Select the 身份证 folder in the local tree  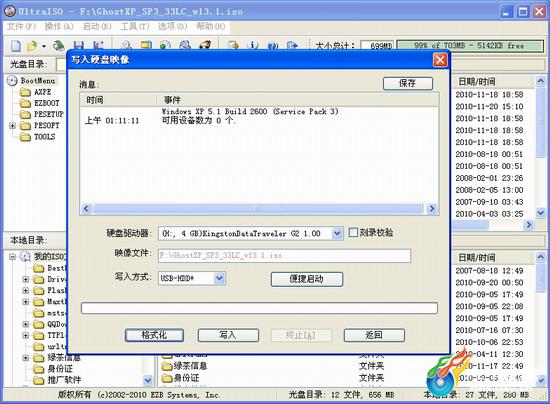click(60, 369)
